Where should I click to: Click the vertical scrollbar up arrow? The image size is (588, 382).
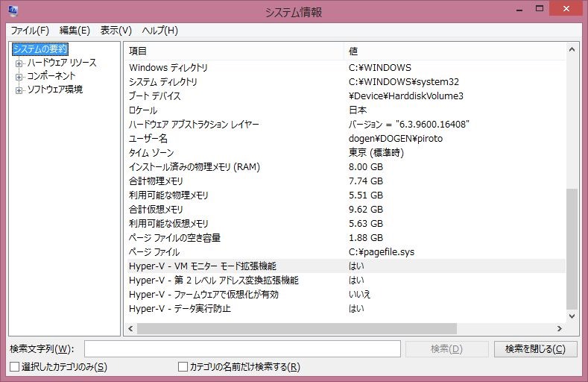click(572, 50)
